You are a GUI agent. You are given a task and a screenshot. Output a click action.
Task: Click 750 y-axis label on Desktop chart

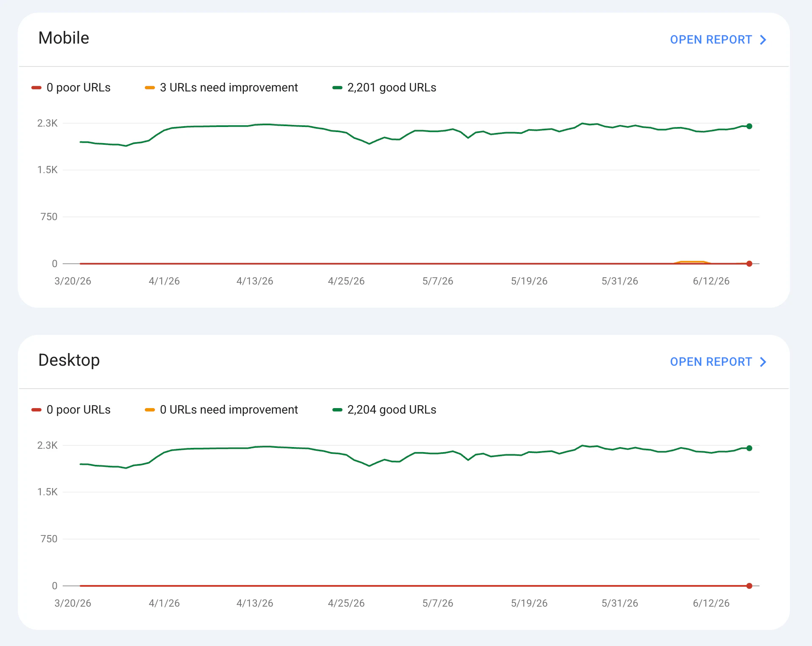[x=49, y=539]
